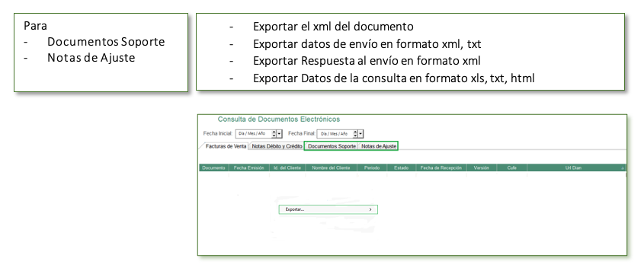Image resolution: width=644 pixels, height=274 pixels.
Task: Click the Fecha Inicial spinner arrows
Action: pos(274,134)
